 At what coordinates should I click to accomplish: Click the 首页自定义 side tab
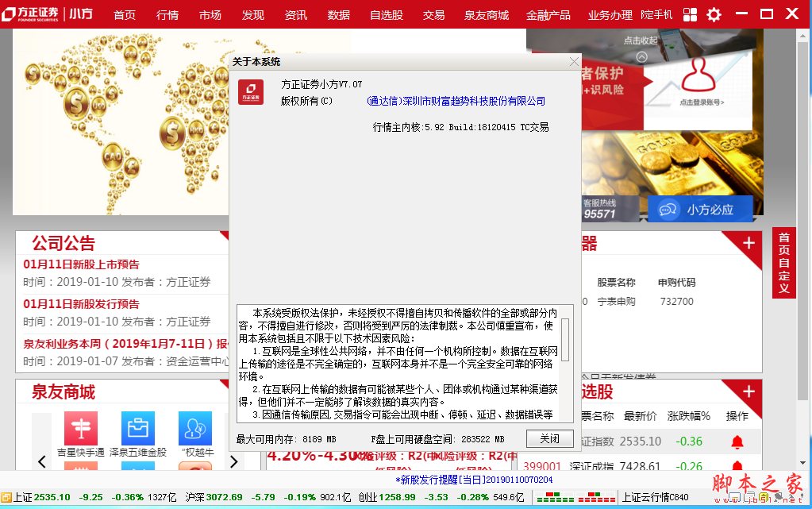click(784, 263)
